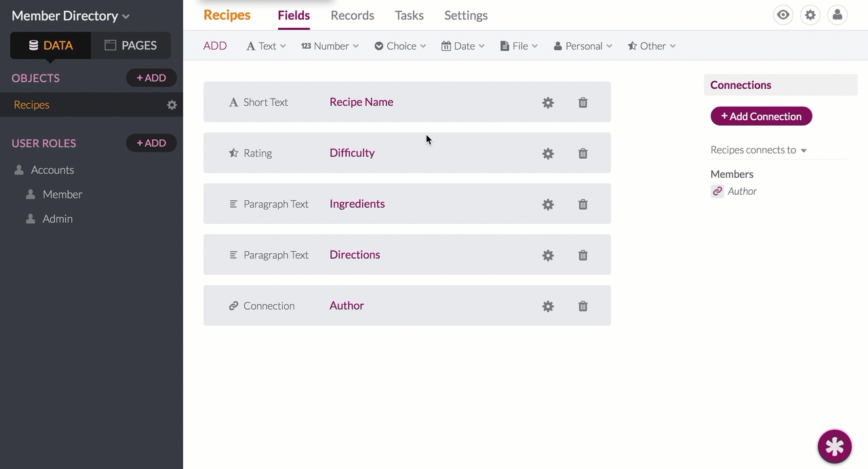Open the Choice field type dropdown
The image size is (868, 469).
pos(400,46)
